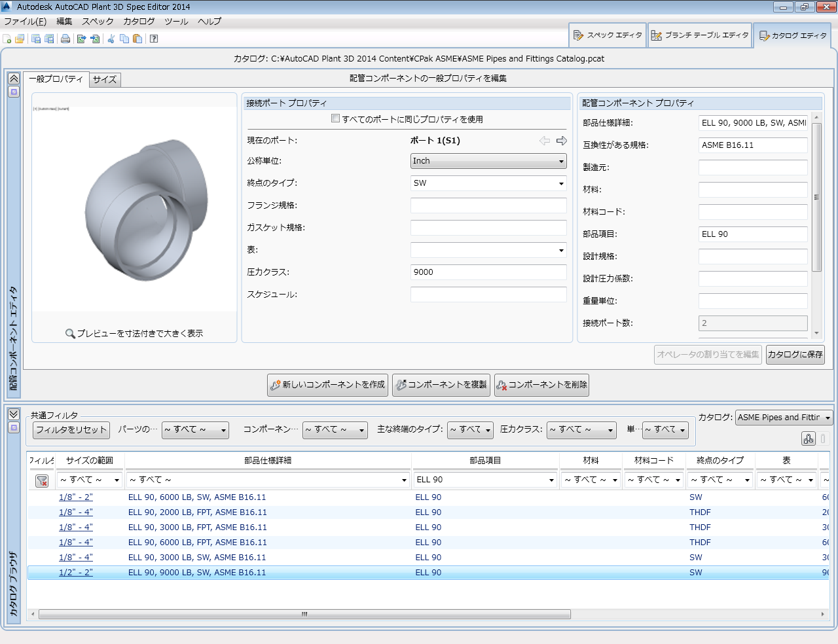The image size is (838, 644).
Task: Open the カタログ menu in menu bar
Action: click(x=139, y=22)
